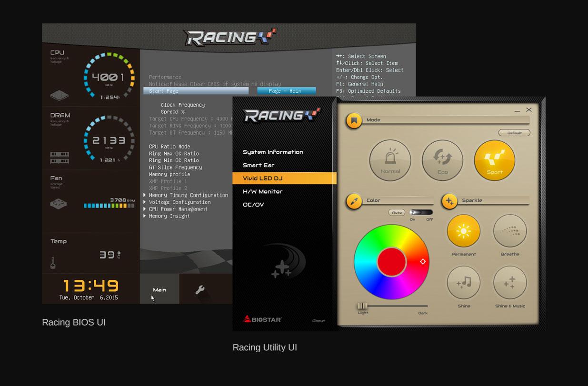This screenshot has width=588, height=386.
Task: Select CPU Ratio Mode option
Action: [x=169, y=147]
